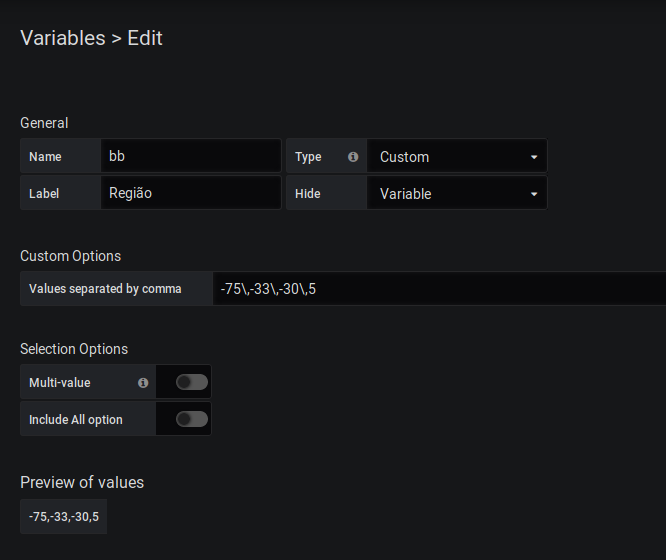This screenshot has width=666, height=560.
Task: Click the Multi-value info icon
Action: 143,383
